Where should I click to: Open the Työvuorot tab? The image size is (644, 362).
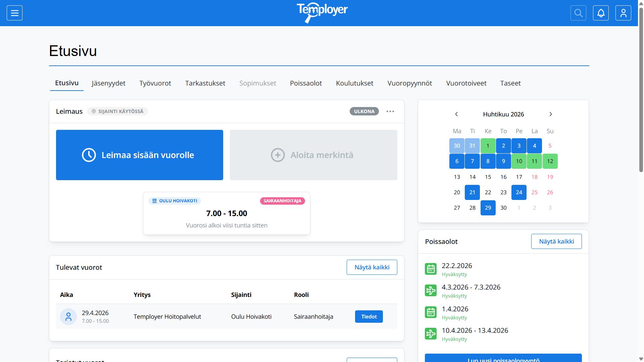click(155, 83)
